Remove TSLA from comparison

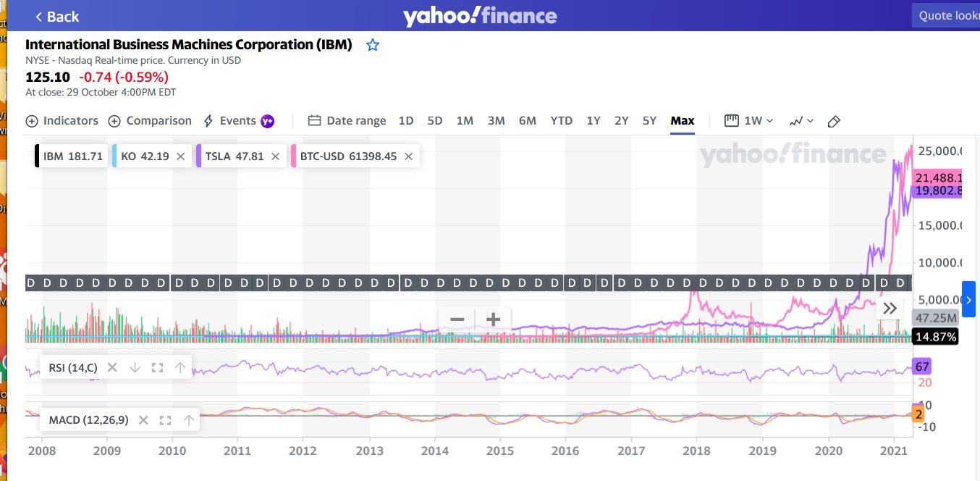(275, 156)
